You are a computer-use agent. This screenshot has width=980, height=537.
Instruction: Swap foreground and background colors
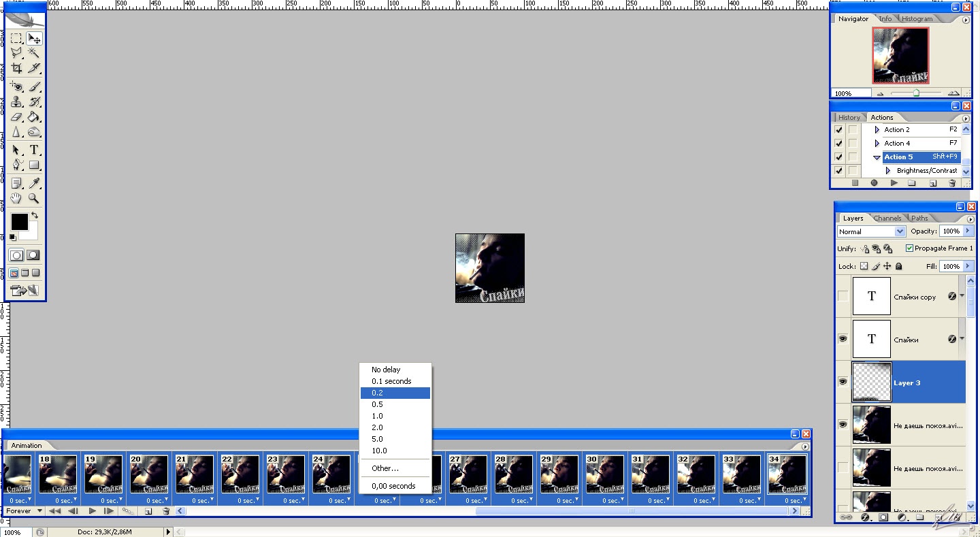[35, 216]
